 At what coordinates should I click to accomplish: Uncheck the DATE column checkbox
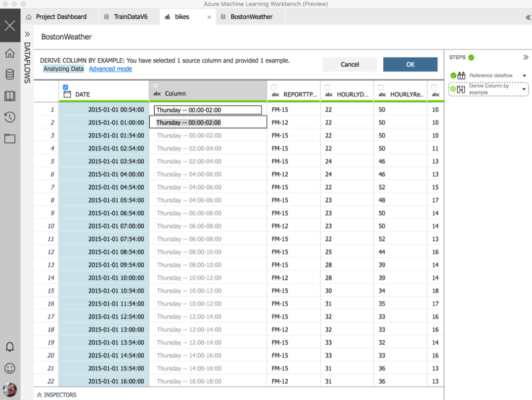click(66, 87)
